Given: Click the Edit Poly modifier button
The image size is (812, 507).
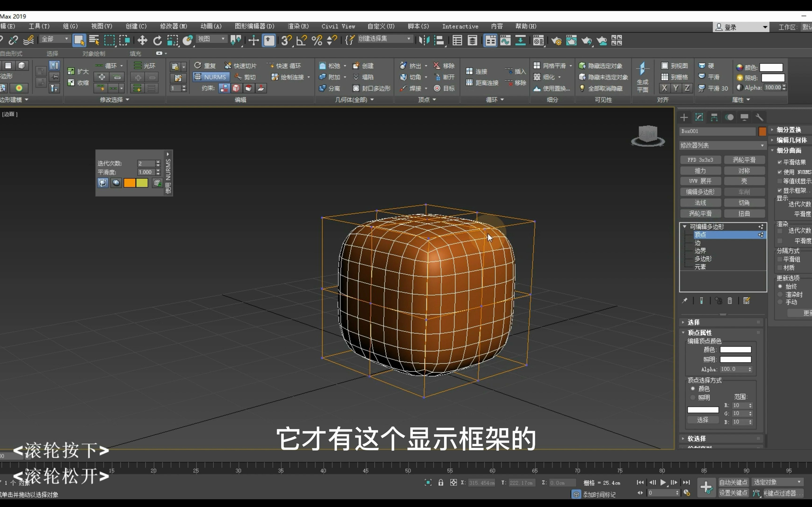Looking at the screenshot, I should pyautogui.click(x=700, y=192).
